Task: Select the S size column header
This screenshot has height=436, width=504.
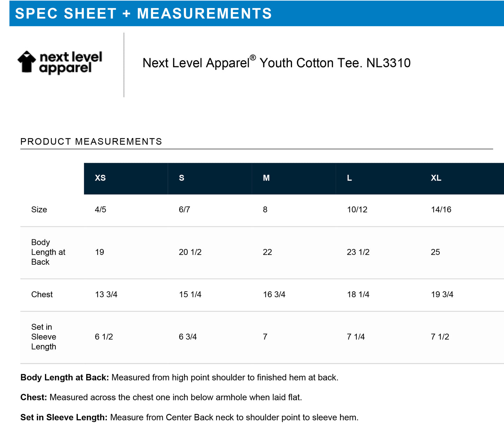Action: 181,178
